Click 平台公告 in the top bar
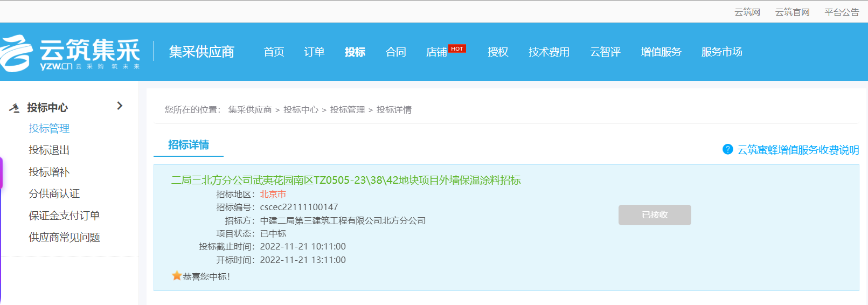The image size is (868, 305). pyautogui.click(x=842, y=12)
